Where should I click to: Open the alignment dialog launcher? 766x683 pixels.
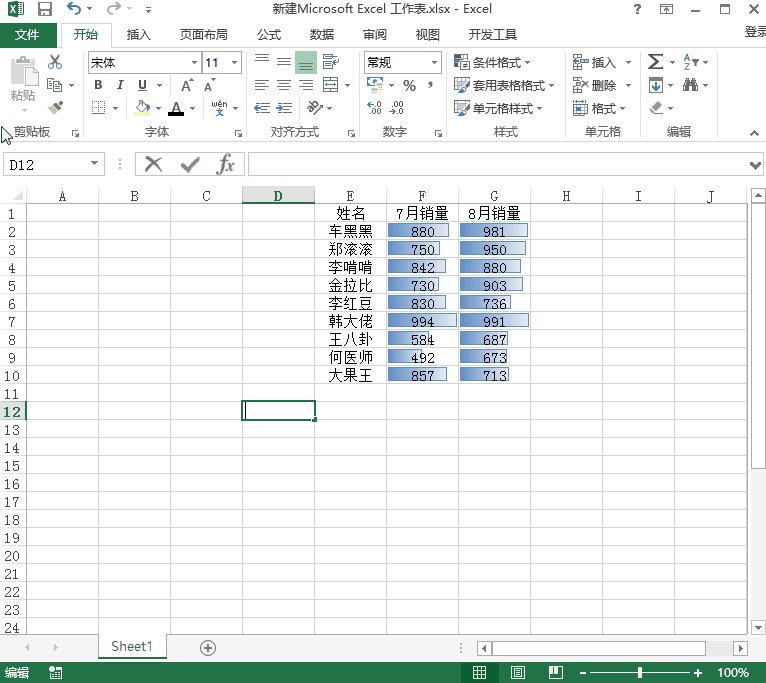tap(351, 133)
